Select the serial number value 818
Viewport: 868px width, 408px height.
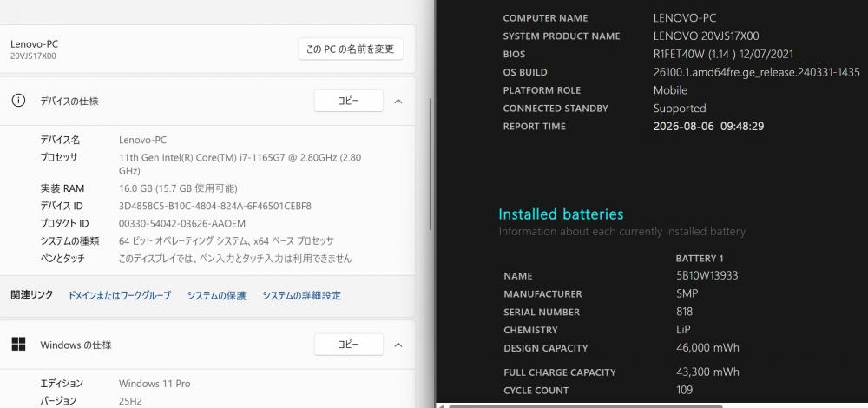click(684, 312)
